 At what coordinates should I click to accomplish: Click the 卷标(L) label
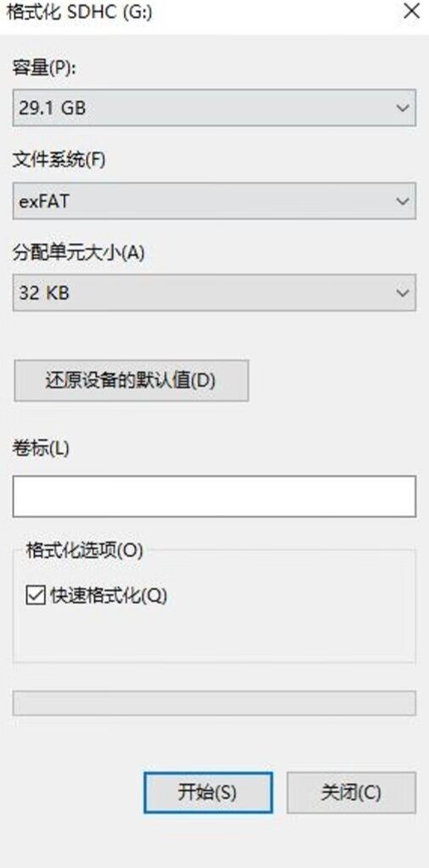[x=41, y=449]
